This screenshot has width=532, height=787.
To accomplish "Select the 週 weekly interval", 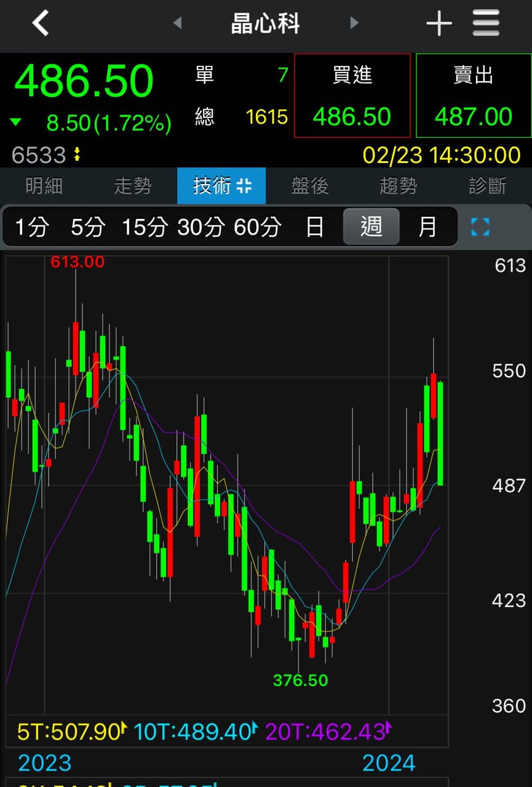I will 371,227.
